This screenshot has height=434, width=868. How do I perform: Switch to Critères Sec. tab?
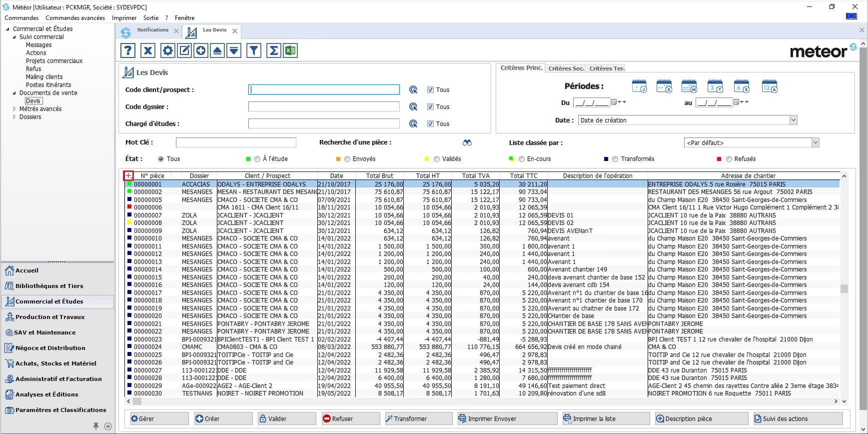click(x=566, y=68)
